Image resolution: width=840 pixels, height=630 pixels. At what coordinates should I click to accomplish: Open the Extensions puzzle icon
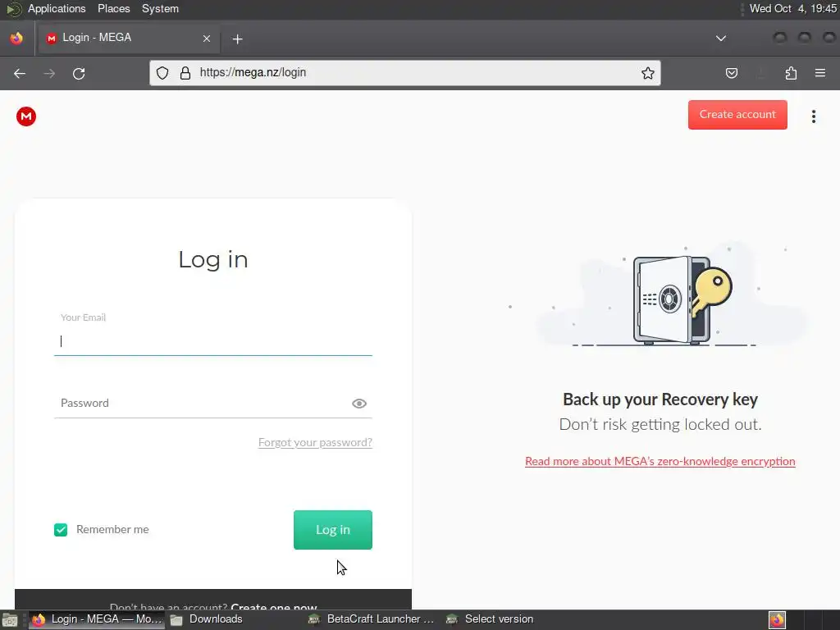point(791,73)
